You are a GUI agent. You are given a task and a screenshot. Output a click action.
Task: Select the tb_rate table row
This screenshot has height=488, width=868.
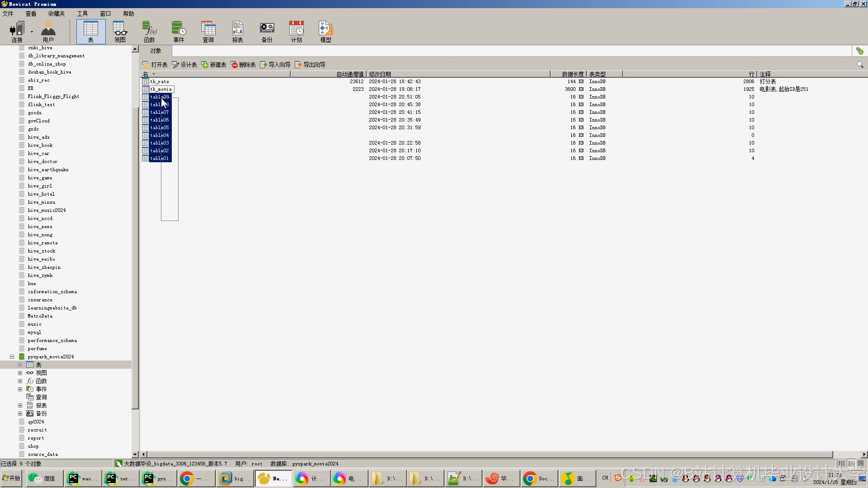pos(160,82)
